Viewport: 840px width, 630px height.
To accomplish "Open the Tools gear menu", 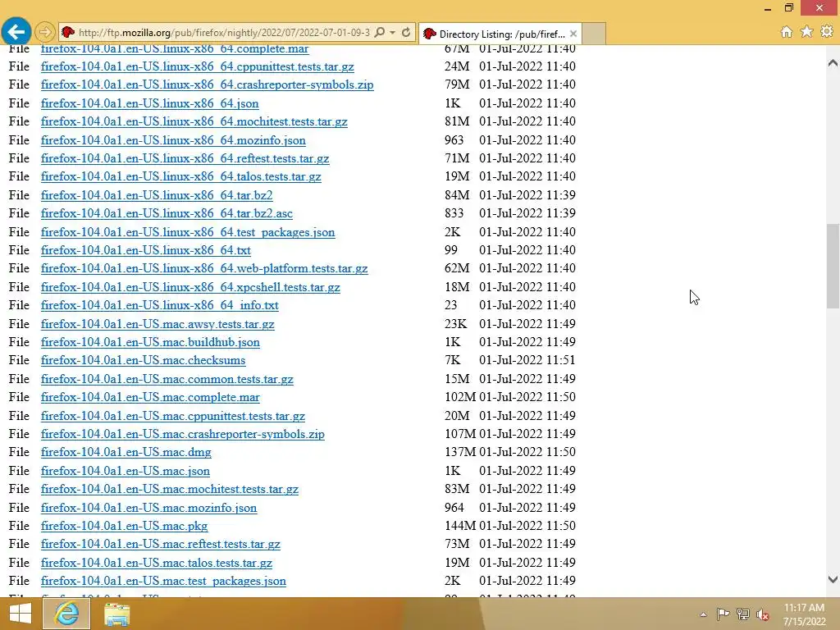I will pos(827,32).
